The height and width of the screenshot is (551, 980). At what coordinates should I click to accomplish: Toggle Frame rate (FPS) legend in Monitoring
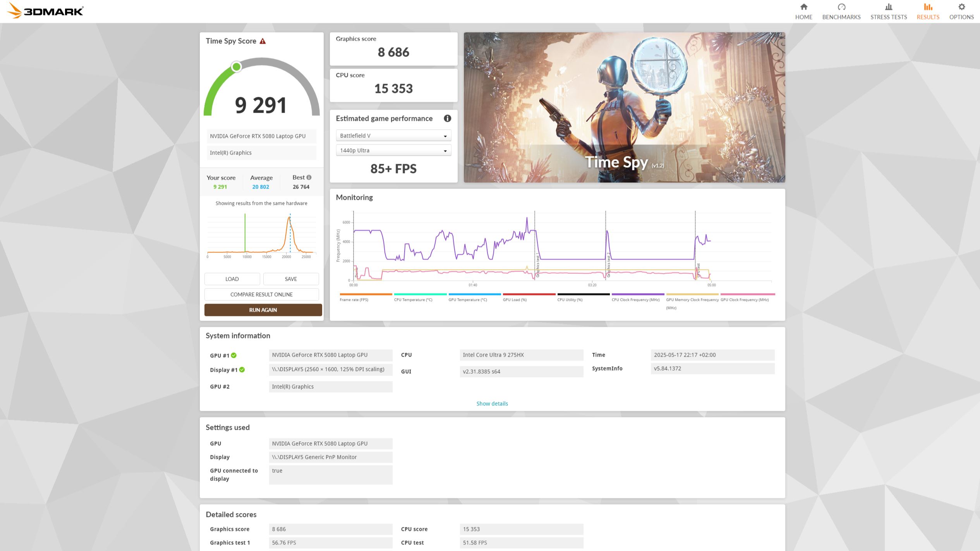366,297
